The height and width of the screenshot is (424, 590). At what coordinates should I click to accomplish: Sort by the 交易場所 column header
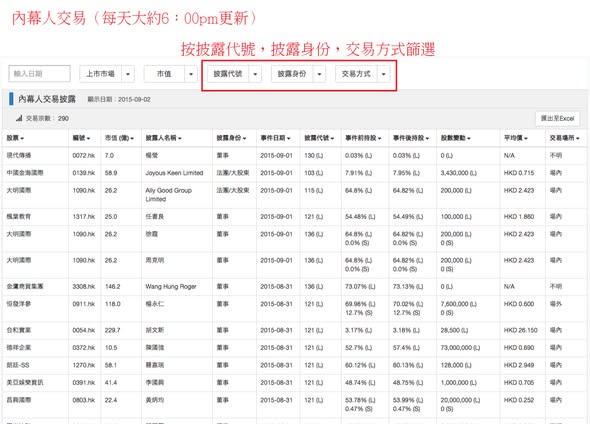pyautogui.click(x=564, y=138)
